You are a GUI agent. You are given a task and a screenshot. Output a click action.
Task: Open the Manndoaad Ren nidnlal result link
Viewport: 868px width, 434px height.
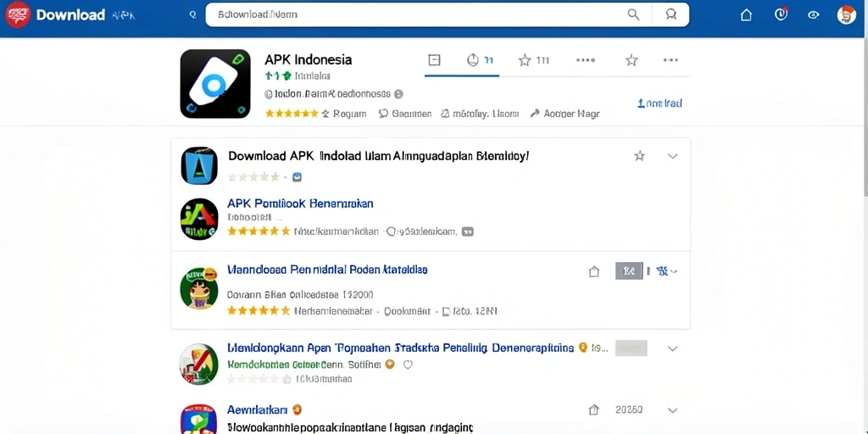(328, 270)
